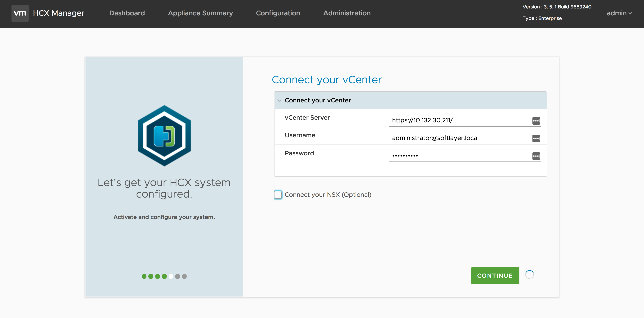
Task: Enable Connect your NSX (Optional)
Action: click(x=278, y=194)
